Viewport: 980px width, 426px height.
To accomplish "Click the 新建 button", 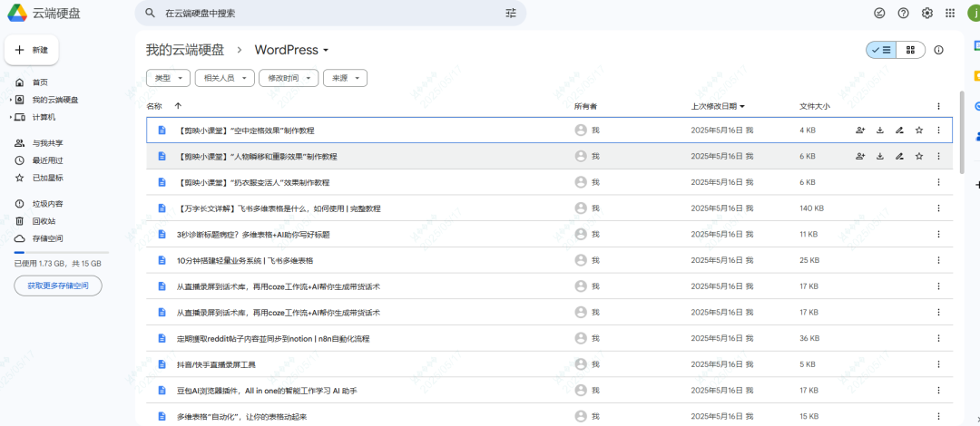I will (32, 50).
